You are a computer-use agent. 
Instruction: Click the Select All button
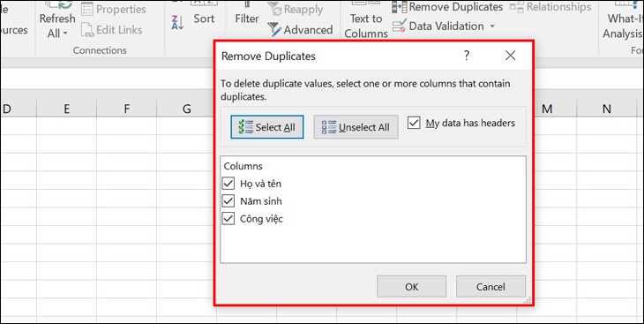267,127
